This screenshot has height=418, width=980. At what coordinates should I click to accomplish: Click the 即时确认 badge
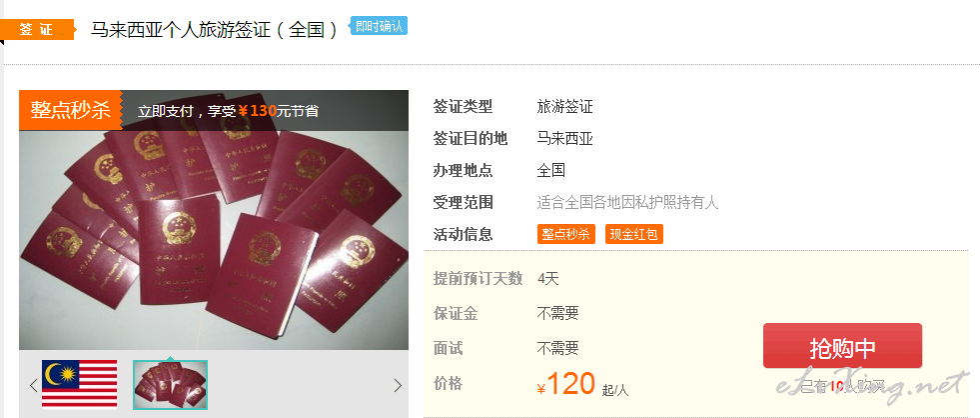coord(379,26)
